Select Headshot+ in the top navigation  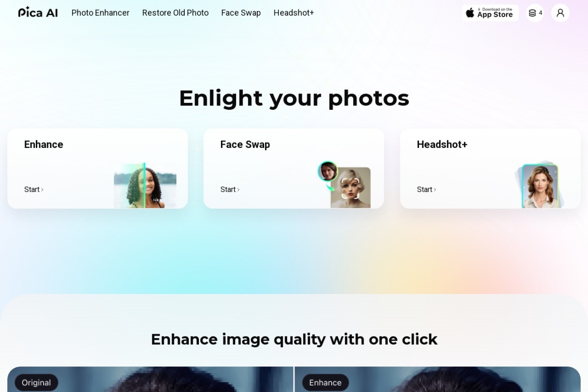tap(294, 13)
